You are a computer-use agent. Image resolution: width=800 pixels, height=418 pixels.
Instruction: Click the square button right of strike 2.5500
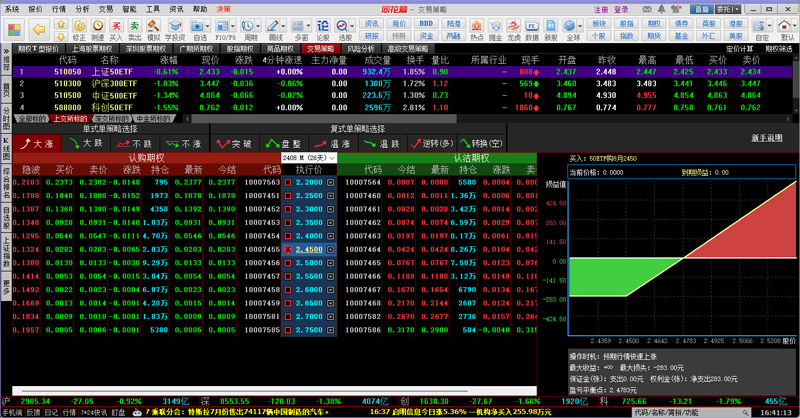pos(331,276)
